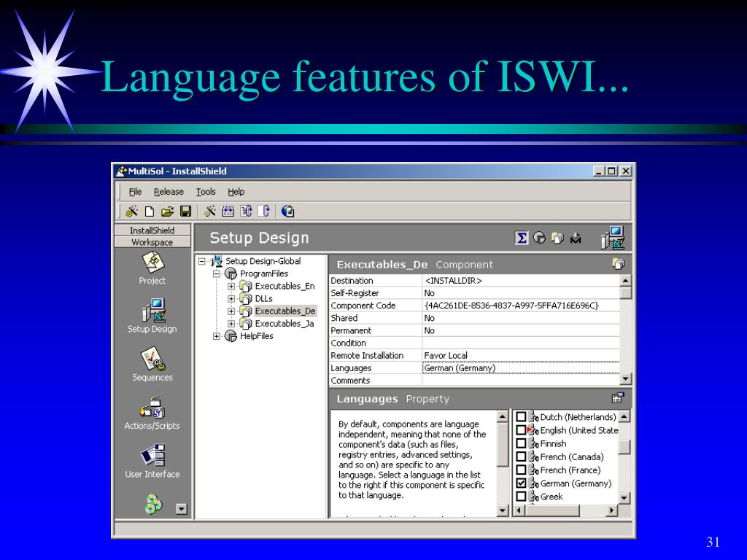747x560 pixels.
Task: Collapse the Setup Design-Global tree root
Action: coord(202,261)
